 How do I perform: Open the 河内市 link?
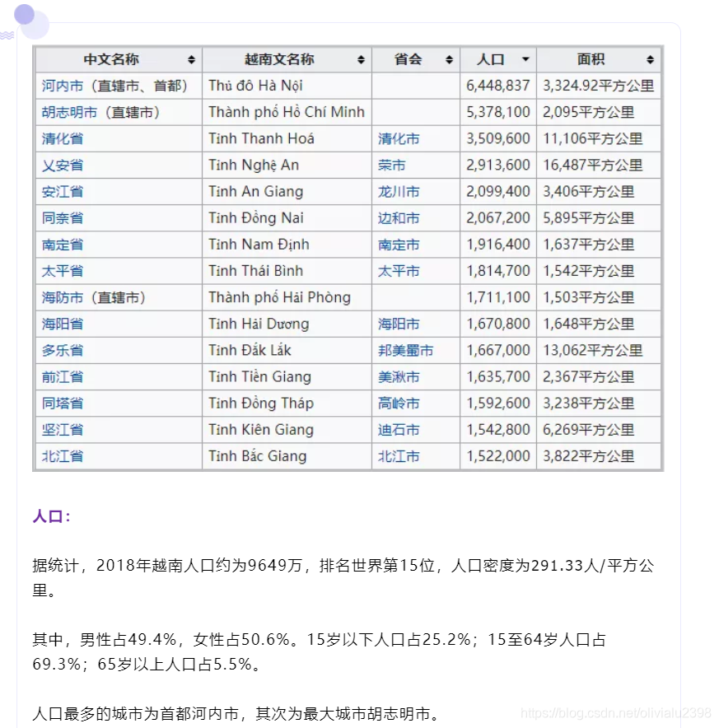63,86
